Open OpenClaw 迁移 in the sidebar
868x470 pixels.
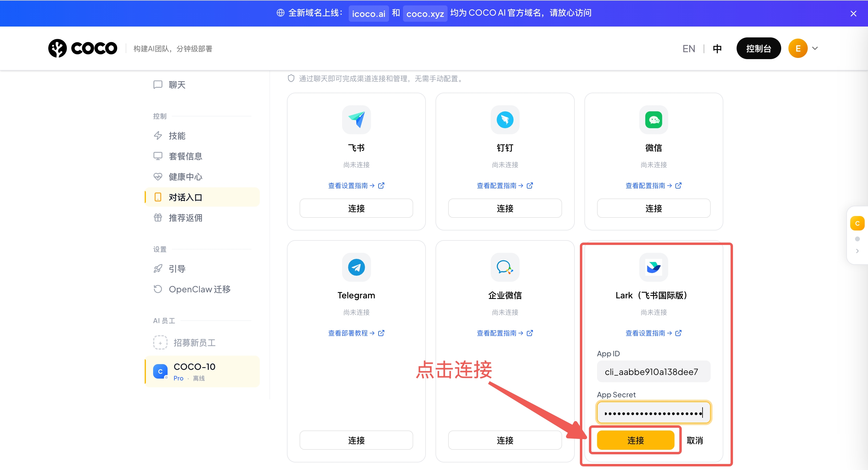tap(202, 289)
